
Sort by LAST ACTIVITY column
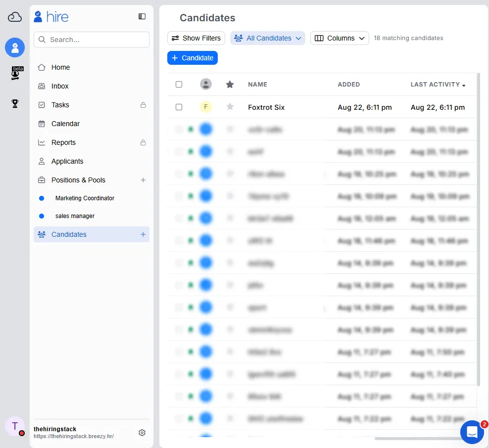pos(438,85)
